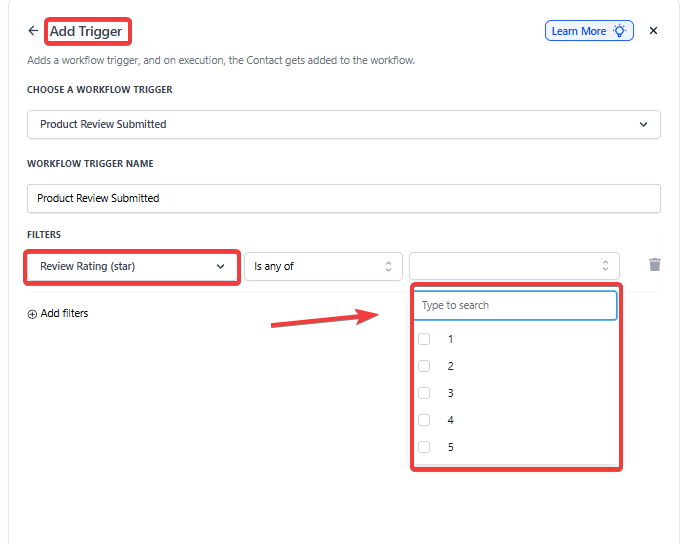Click Add filters link
680x544 pixels.
(64, 314)
